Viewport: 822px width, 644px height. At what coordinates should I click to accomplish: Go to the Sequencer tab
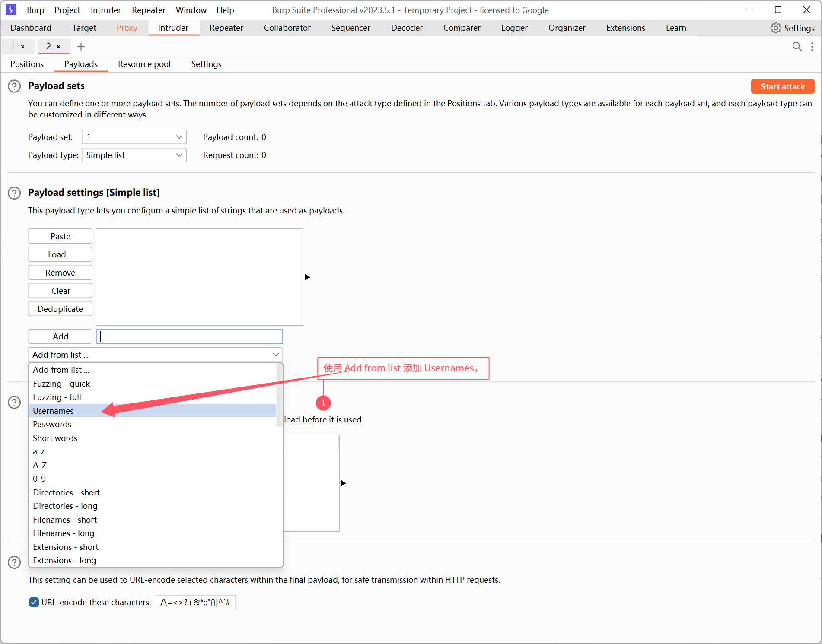(x=351, y=28)
